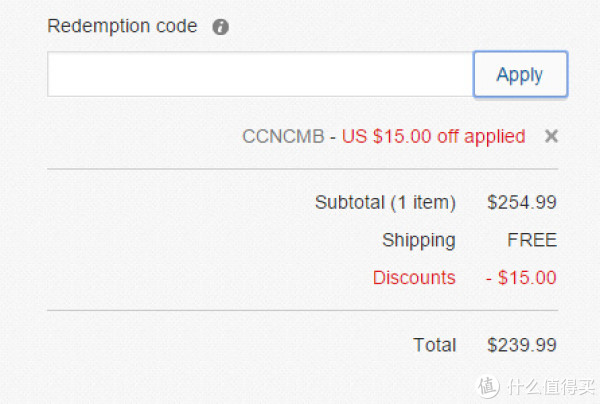Open the Redemption code info tooltip icon
600x404 pixels.
pyautogui.click(x=221, y=27)
